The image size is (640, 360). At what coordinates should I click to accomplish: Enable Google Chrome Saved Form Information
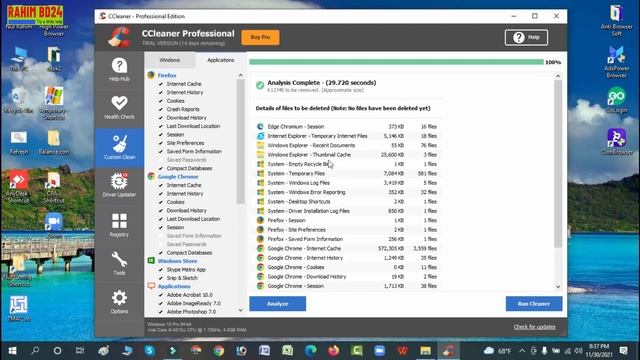[161, 236]
